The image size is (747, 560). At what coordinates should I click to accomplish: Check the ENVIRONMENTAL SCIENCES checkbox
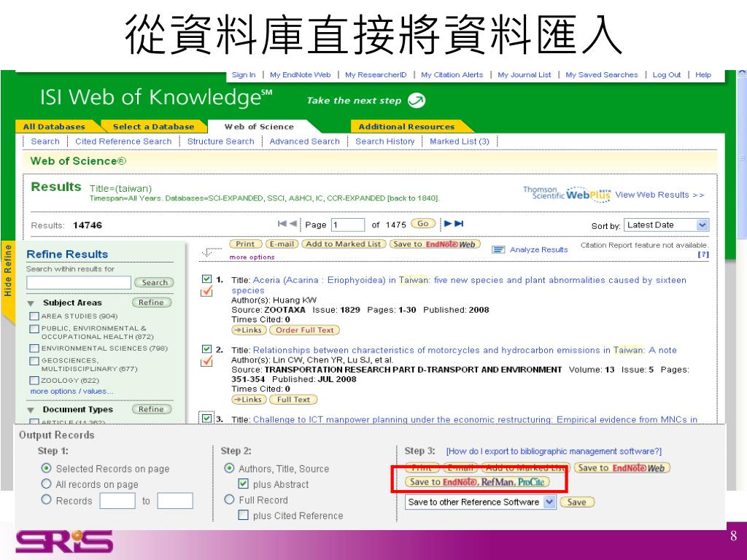click(34, 349)
